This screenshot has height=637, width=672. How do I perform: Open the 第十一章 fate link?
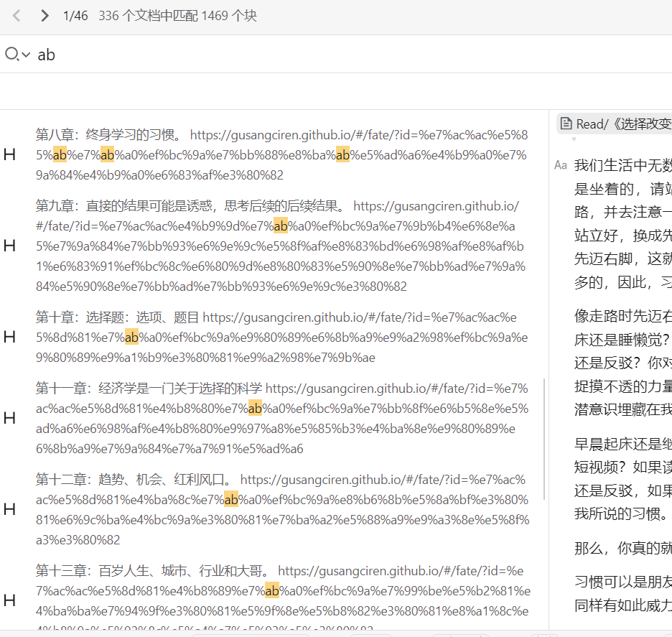click(x=359, y=388)
